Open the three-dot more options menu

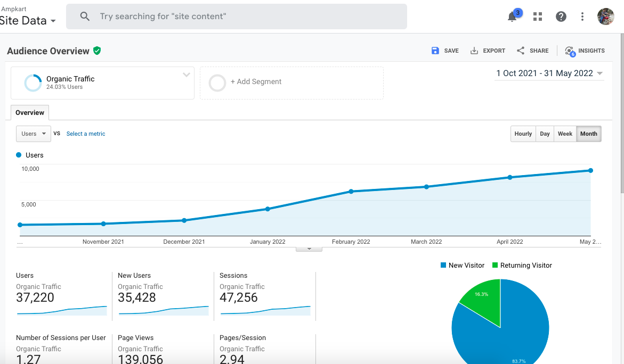(582, 16)
